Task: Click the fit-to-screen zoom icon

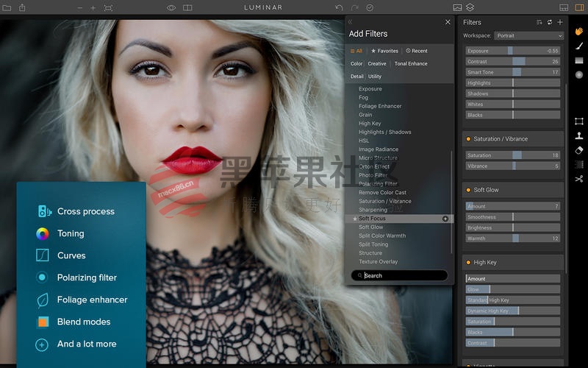Action: point(108,8)
